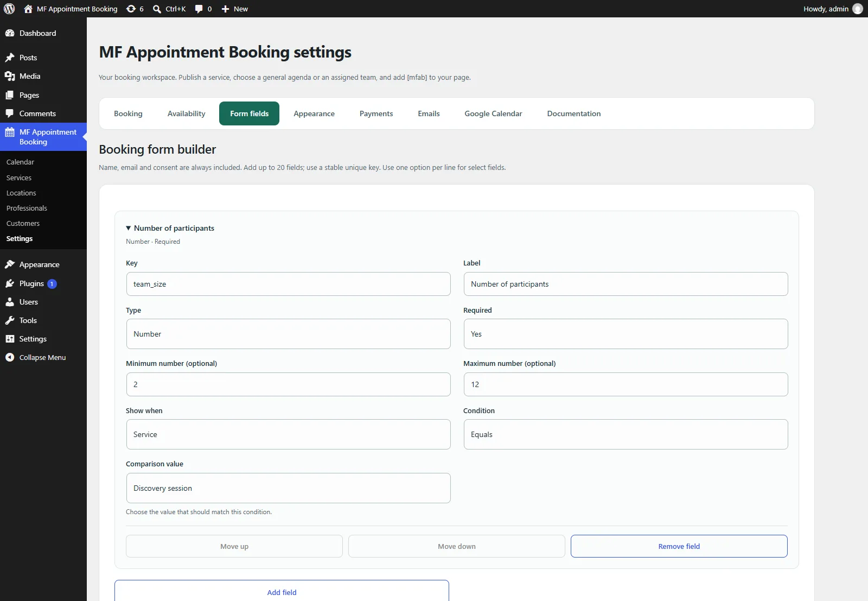Open the Users person icon

pyautogui.click(x=10, y=302)
